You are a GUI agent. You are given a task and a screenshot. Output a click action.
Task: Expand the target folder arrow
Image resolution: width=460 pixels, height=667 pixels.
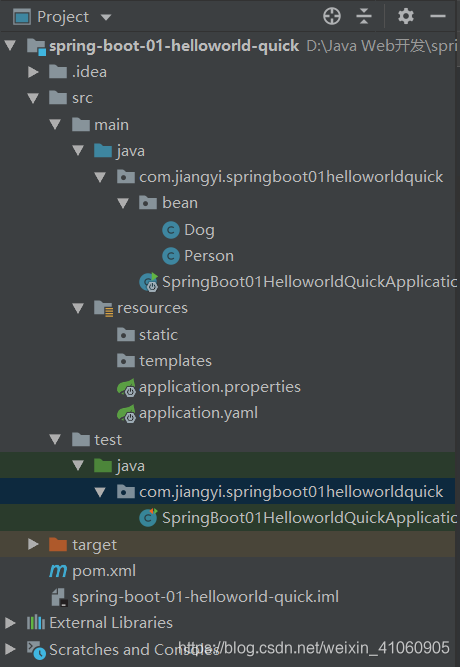click(x=33, y=544)
